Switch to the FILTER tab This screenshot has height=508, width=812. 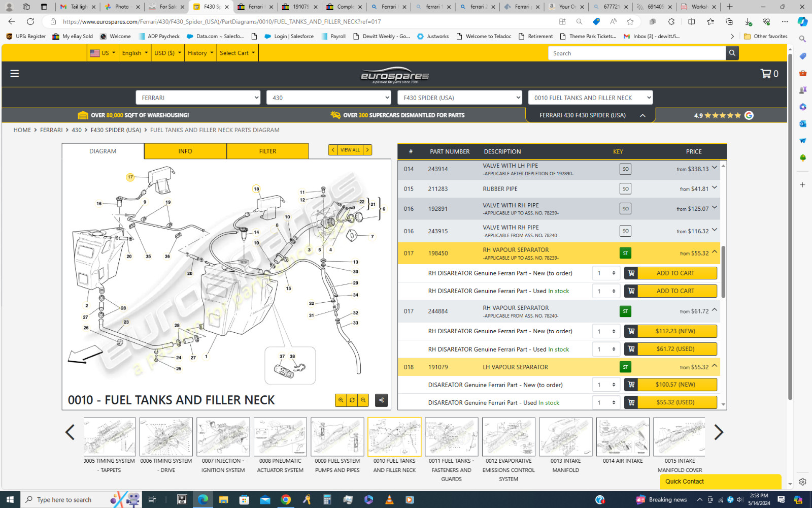[267, 151]
